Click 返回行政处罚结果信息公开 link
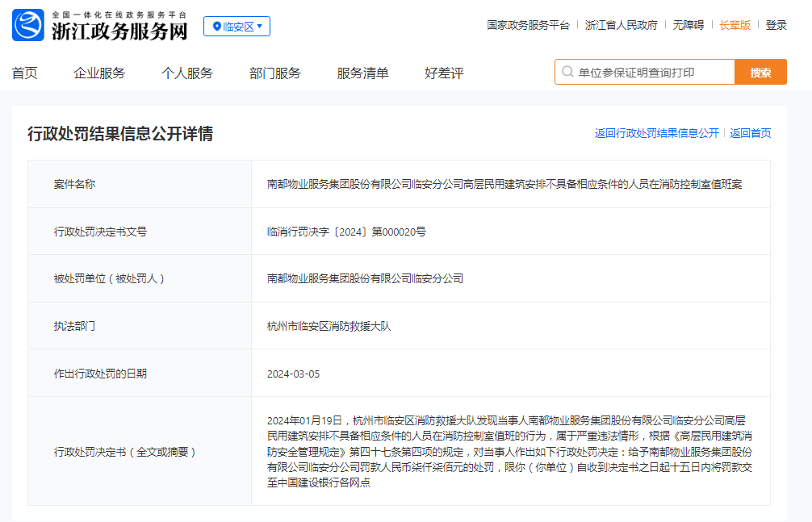 [x=657, y=133]
